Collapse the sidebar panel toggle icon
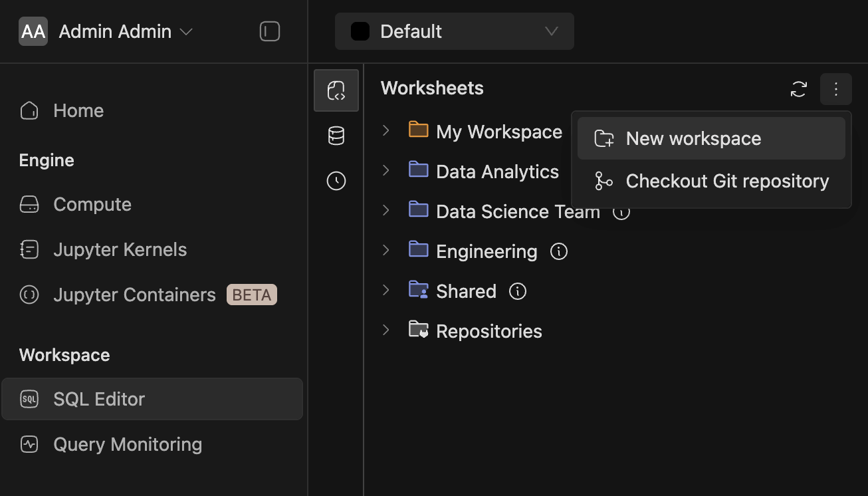The width and height of the screenshot is (868, 496). tap(270, 31)
